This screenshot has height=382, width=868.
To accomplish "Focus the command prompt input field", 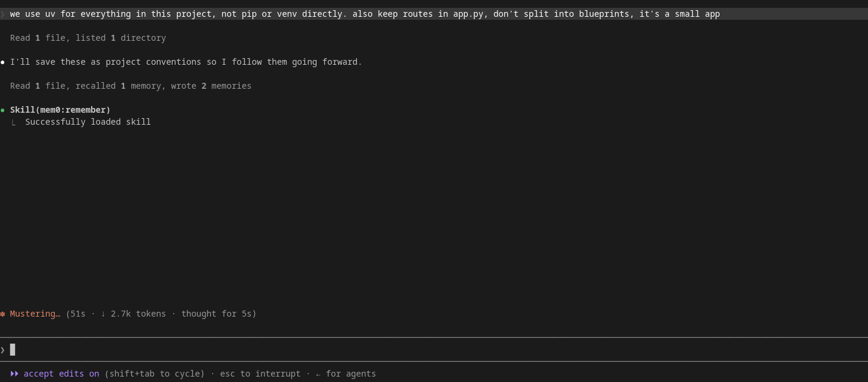I will coord(434,350).
